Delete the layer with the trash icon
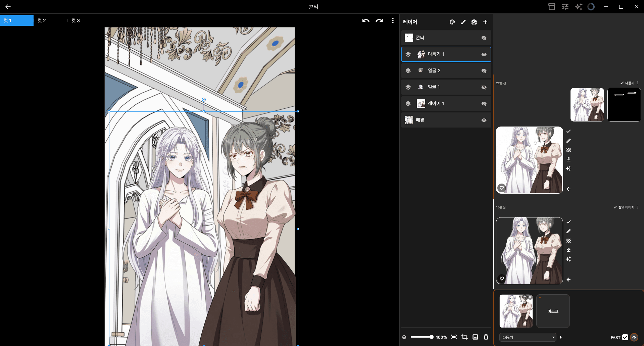Screen dimensions: 644x346 click(486, 337)
